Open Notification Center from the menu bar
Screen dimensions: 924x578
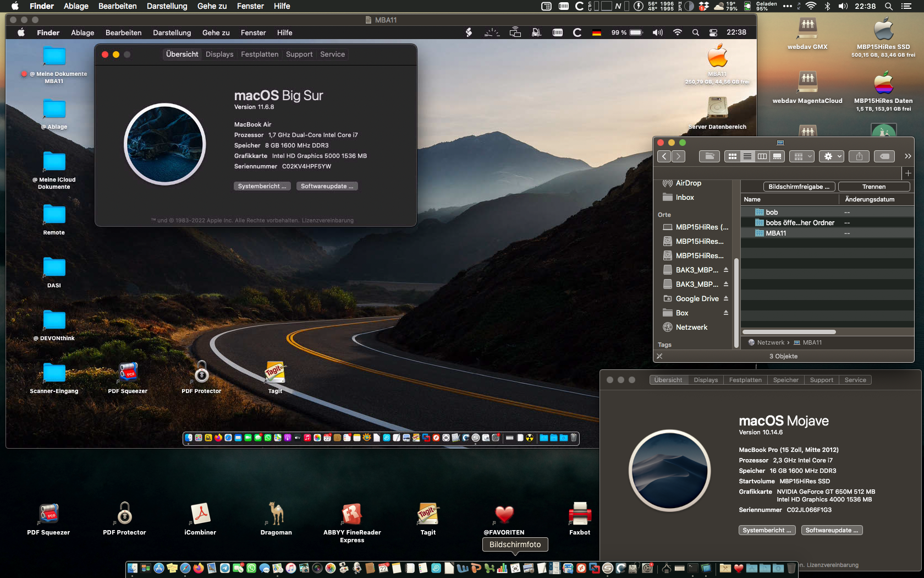click(x=906, y=6)
